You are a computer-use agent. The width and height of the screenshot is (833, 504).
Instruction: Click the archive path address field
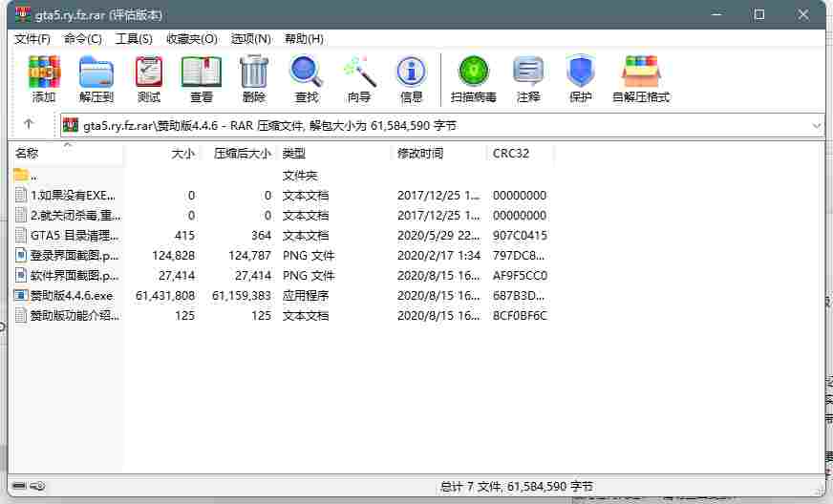point(441,126)
